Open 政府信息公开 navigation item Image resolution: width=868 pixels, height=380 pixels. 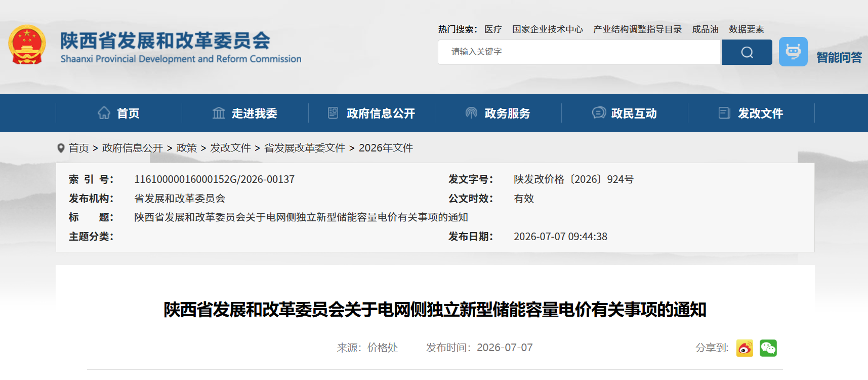[x=381, y=113]
